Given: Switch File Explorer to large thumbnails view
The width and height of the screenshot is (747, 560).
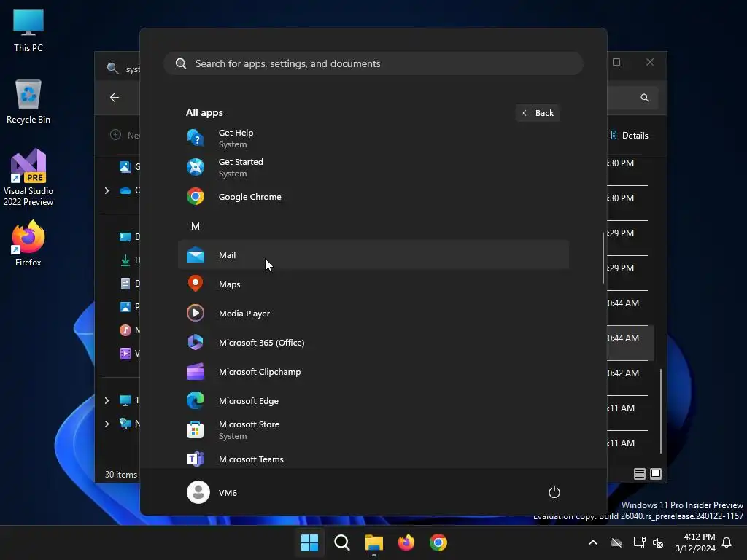Looking at the screenshot, I should tap(656, 474).
